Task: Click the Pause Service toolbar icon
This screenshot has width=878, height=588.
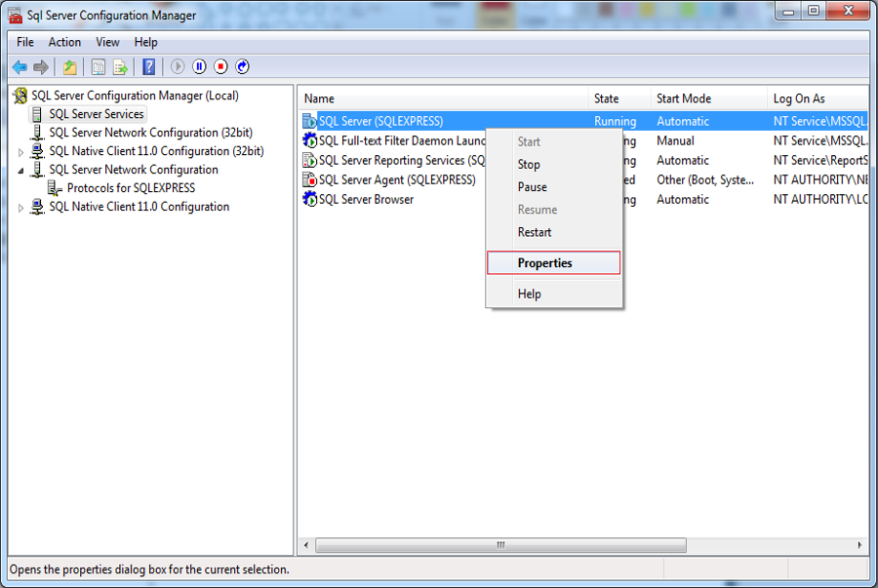Action: pyautogui.click(x=199, y=66)
